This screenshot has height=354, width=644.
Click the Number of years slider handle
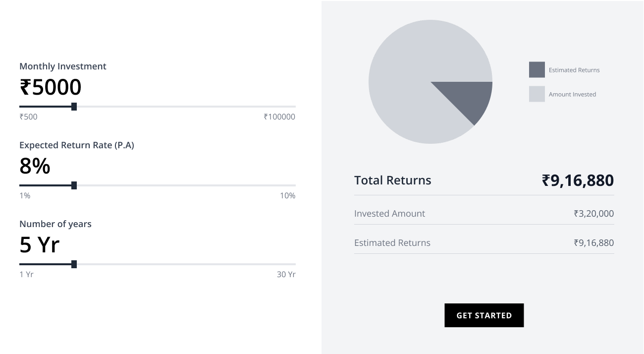[74, 264]
